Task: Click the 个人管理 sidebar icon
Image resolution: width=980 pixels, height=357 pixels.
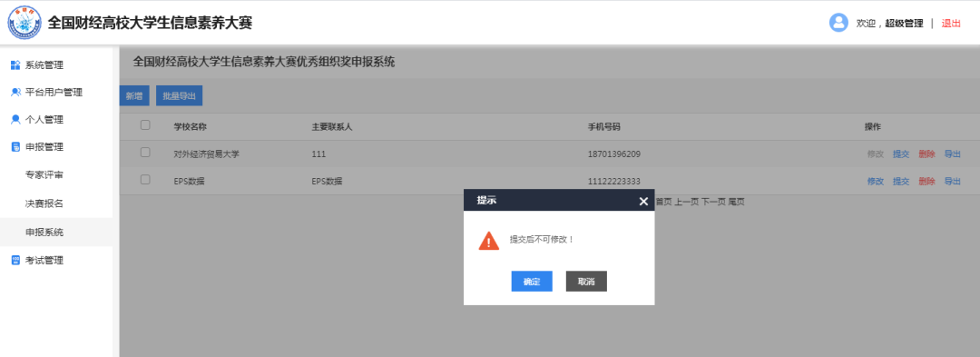Action: (x=15, y=119)
